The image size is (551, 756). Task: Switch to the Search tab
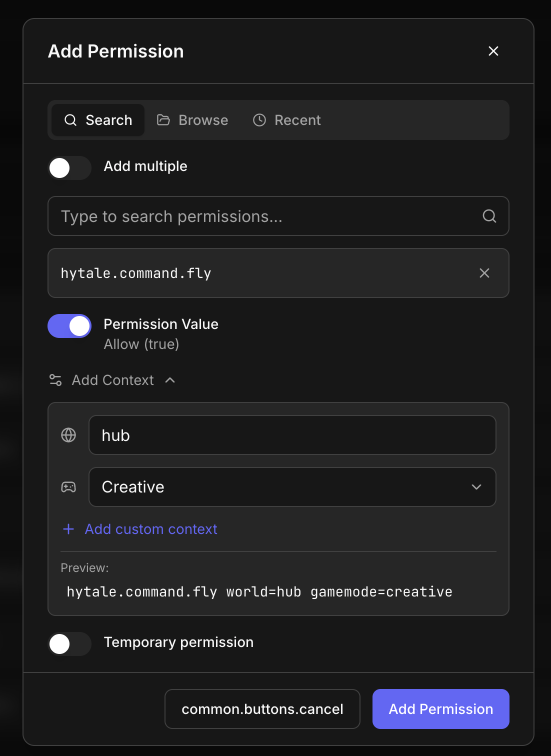[98, 120]
